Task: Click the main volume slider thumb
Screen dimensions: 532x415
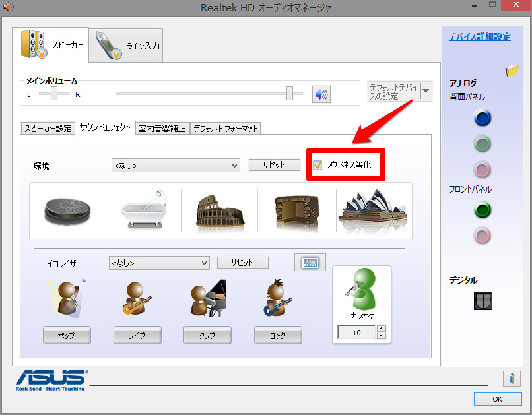Action: (289, 93)
